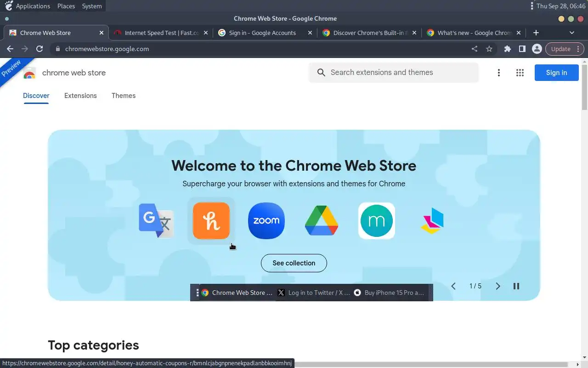Screen dimensions: 588x368
Task: Switch to the Chrome Web Store tab
Action: click(x=56, y=33)
